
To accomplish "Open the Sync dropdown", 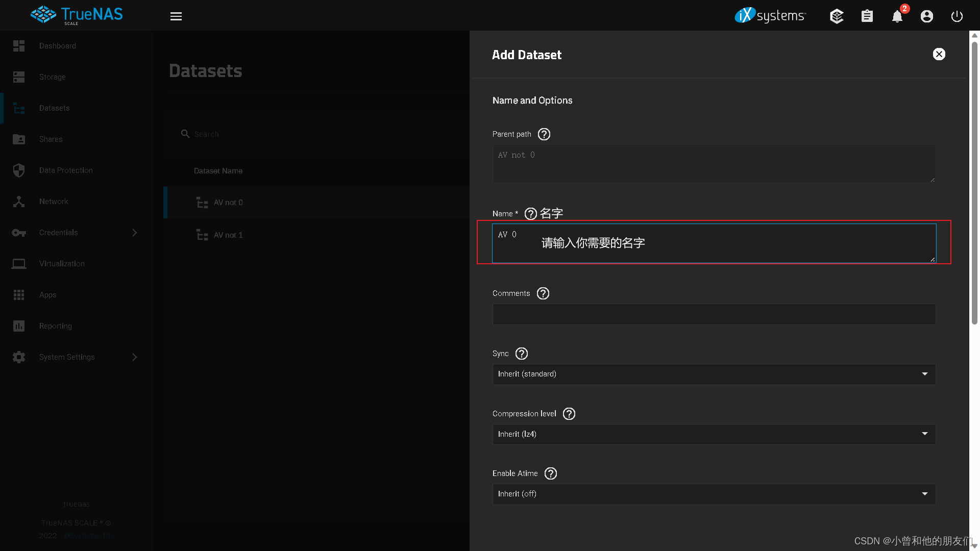I will 714,374.
